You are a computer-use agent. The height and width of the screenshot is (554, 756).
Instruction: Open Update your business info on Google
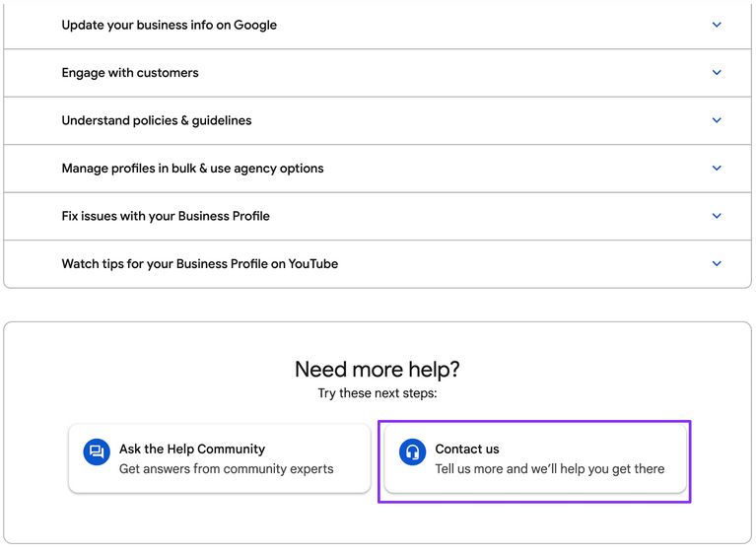coord(378,25)
